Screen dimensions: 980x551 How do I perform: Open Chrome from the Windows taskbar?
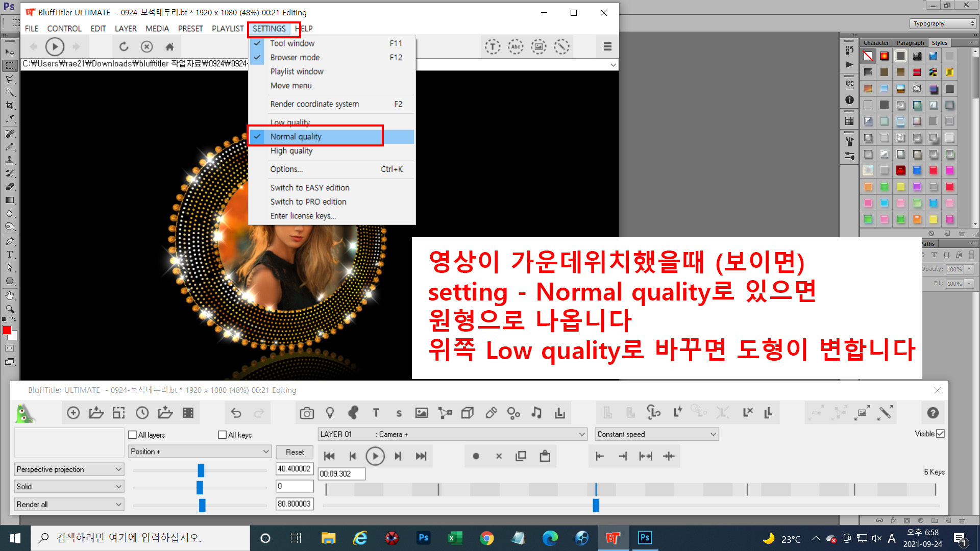point(486,538)
